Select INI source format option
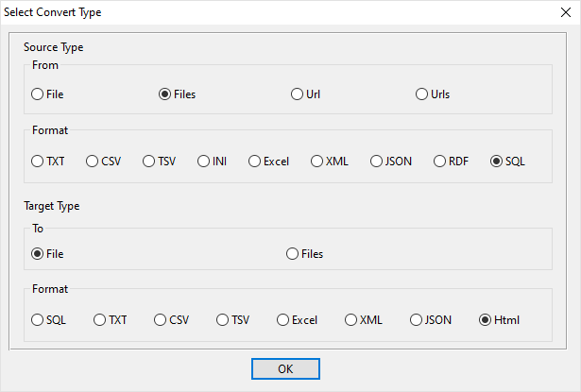The width and height of the screenshot is (581, 392). [x=204, y=162]
